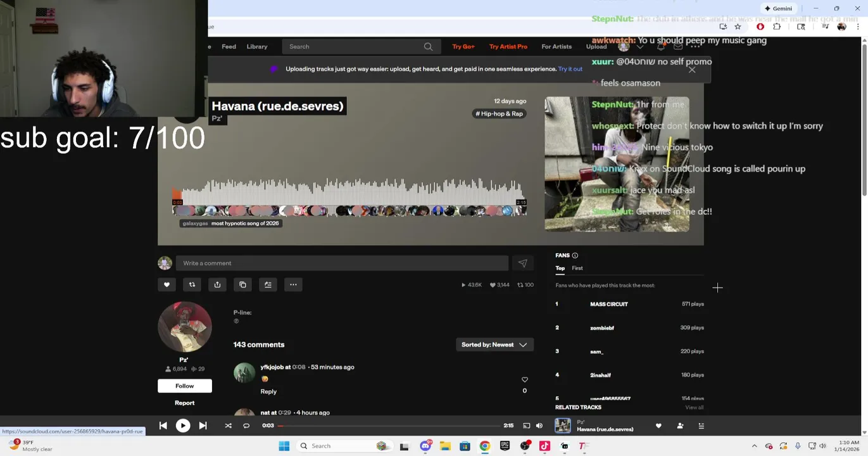
Task: Copy the track link
Action: click(242, 284)
